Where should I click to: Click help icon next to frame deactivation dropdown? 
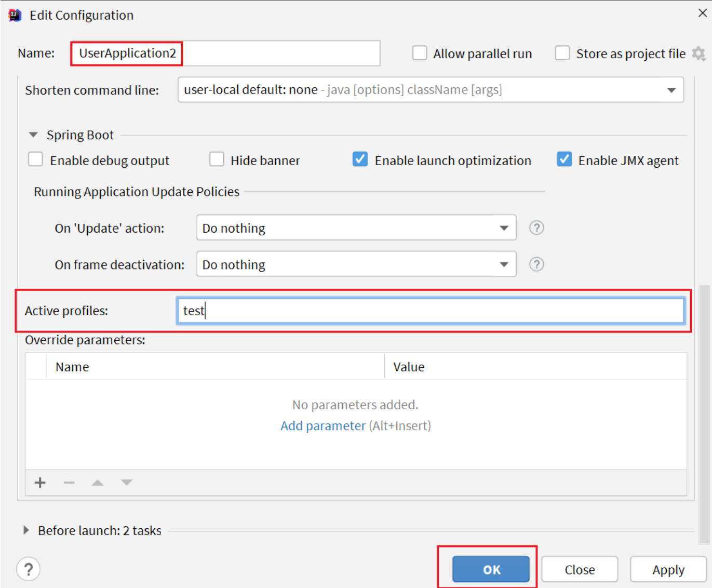(x=536, y=264)
